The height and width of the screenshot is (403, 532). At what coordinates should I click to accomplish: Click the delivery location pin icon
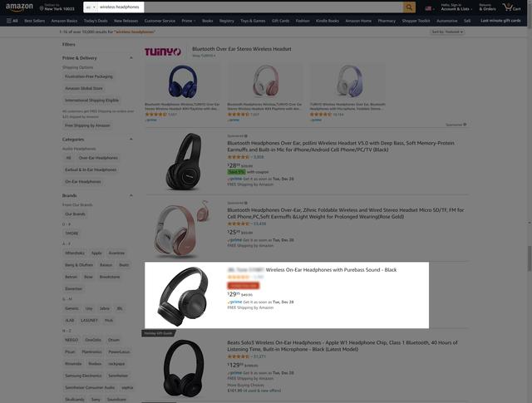coord(42,7)
